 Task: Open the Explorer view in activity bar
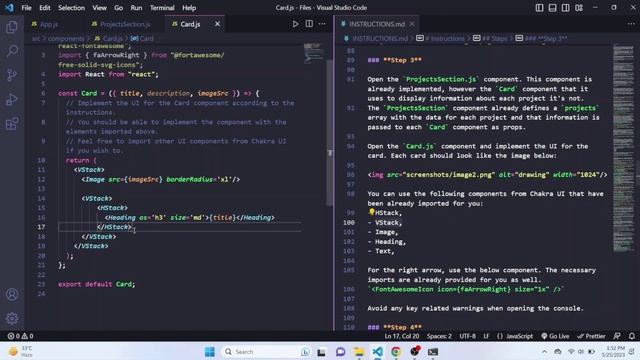[x=12, y=27]
